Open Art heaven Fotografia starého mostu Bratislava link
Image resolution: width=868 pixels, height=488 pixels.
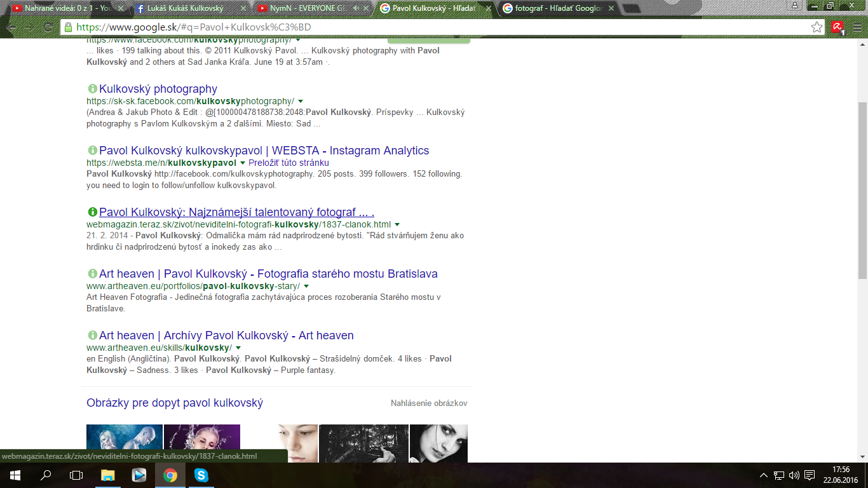[x=268, y=274]
